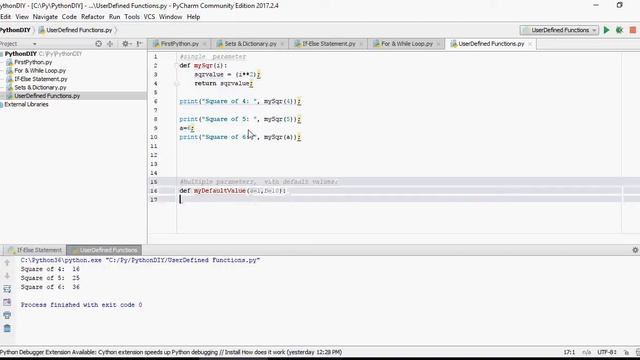Click the return sqrvalue statement
This screenshot has height=360, width=640.
223,83
